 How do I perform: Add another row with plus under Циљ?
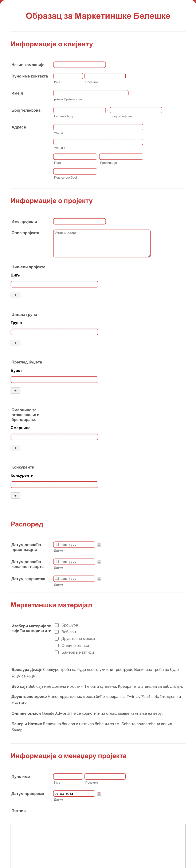16,295
